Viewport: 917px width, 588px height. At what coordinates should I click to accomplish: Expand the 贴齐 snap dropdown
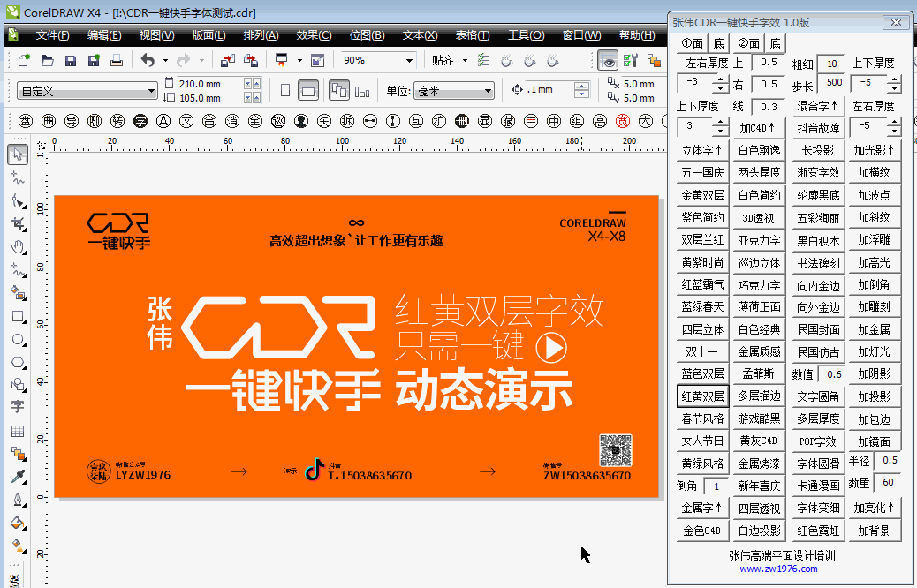pos(465,60)
